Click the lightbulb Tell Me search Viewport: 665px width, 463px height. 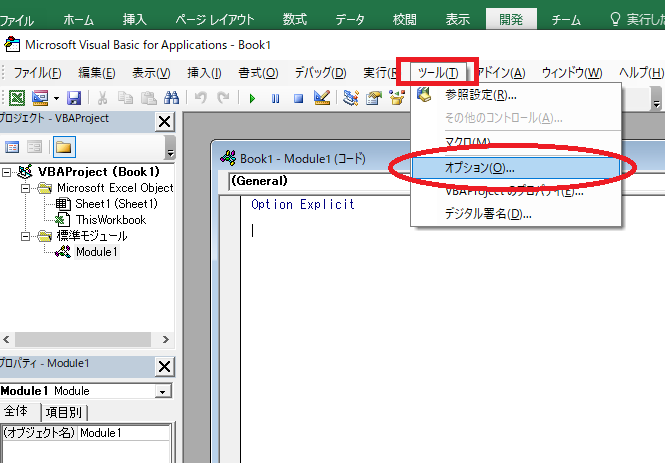tap(636, 19)
